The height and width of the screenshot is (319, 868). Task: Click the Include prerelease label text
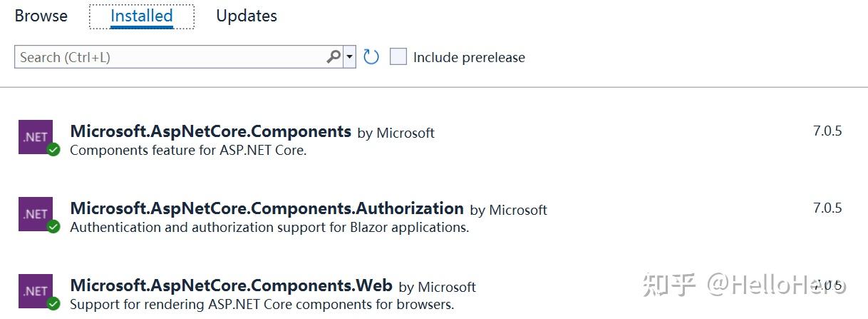469,58
